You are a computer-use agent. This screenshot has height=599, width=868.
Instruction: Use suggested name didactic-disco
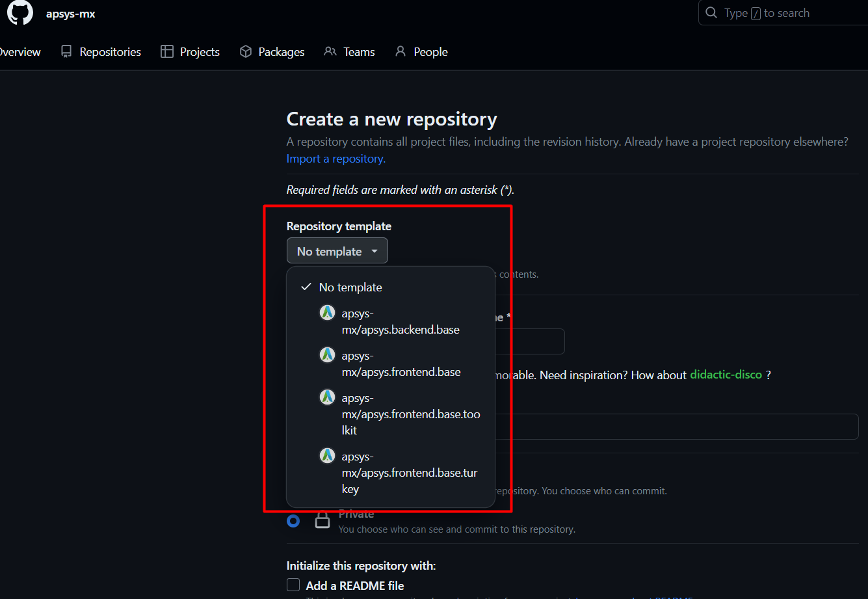tap(726, 375)
